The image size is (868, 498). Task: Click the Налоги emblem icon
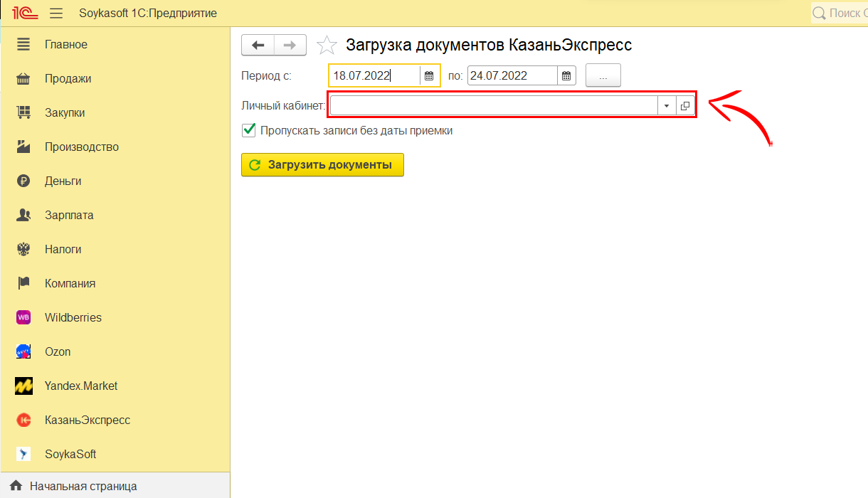23,249
